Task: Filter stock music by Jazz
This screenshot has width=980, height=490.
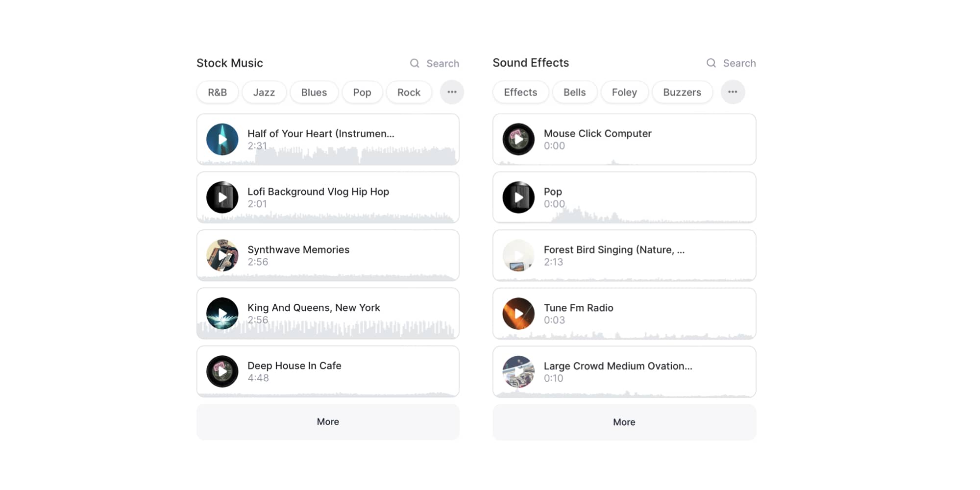Action: (x=264, y=92)
